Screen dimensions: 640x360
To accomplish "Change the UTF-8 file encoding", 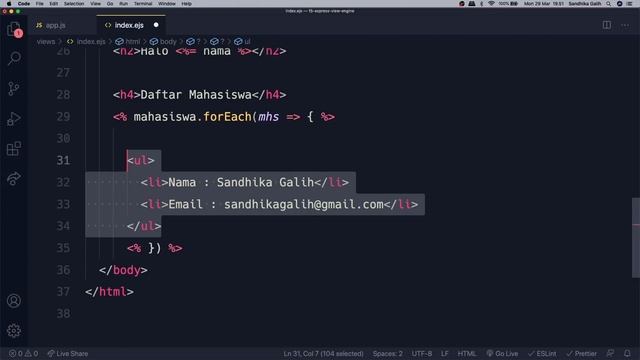I will (422, 353).
